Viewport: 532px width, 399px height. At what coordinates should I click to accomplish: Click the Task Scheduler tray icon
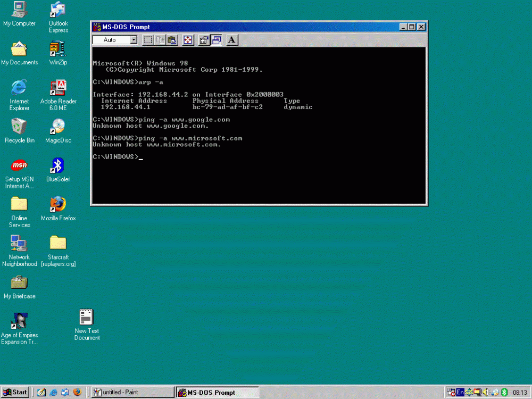coord(451,392)
